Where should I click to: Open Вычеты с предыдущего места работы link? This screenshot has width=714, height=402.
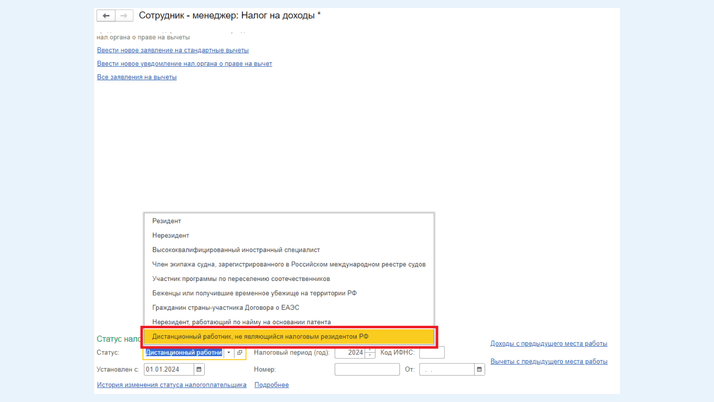(549, 361)
